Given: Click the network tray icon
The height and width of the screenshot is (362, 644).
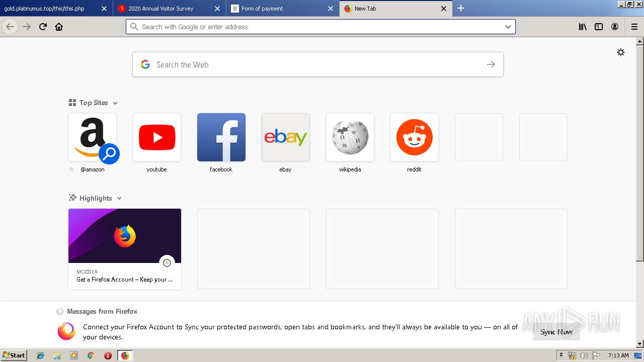Looking at the screenshot, I should point(572,355).
